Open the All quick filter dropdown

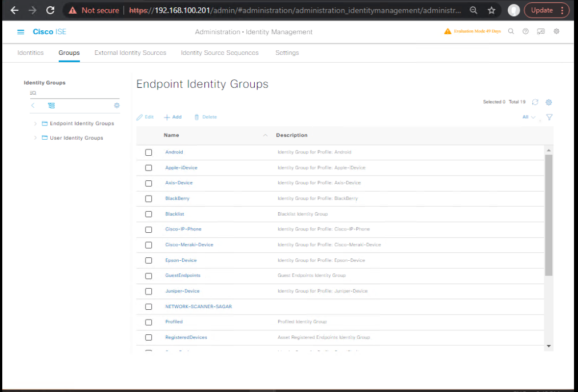(529, 117)
